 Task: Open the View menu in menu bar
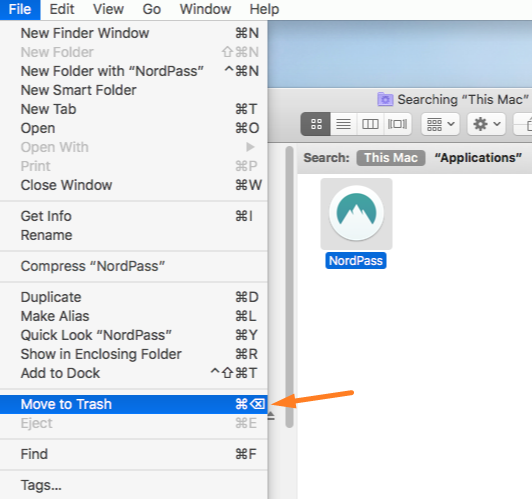click(x=108, y=9)
